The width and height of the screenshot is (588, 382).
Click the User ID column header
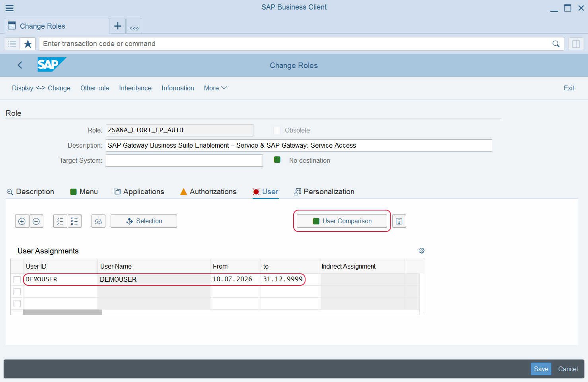coord(60,266)
